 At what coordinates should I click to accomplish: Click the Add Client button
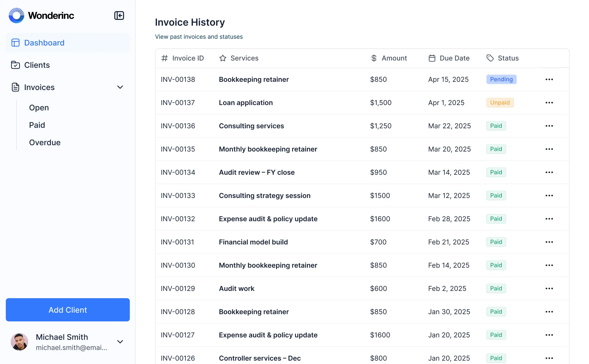pos(68,310)
